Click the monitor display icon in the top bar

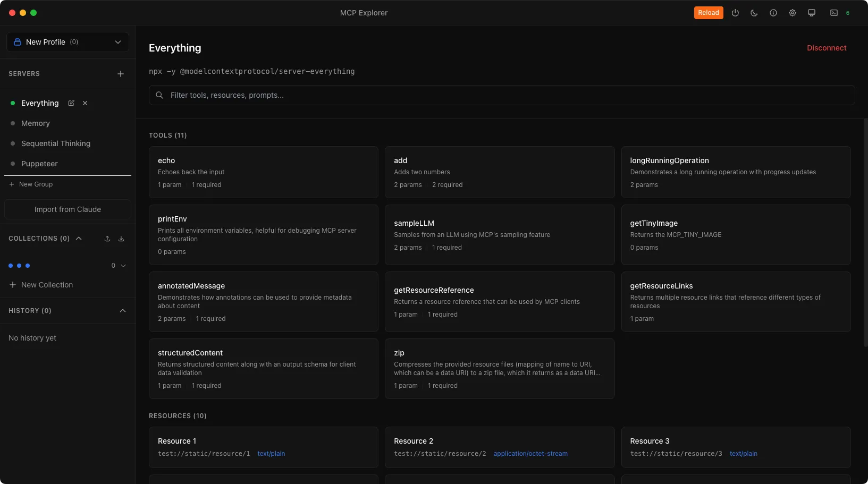pos(812,13)
